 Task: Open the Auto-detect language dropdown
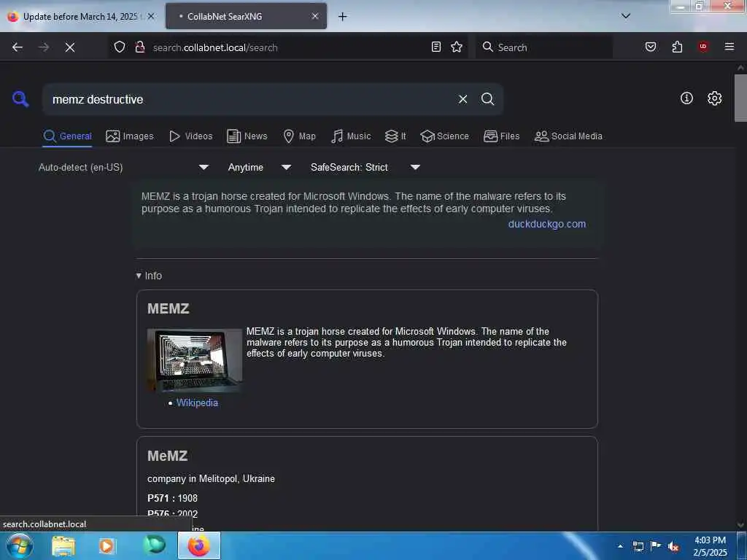tap(123, 167)
